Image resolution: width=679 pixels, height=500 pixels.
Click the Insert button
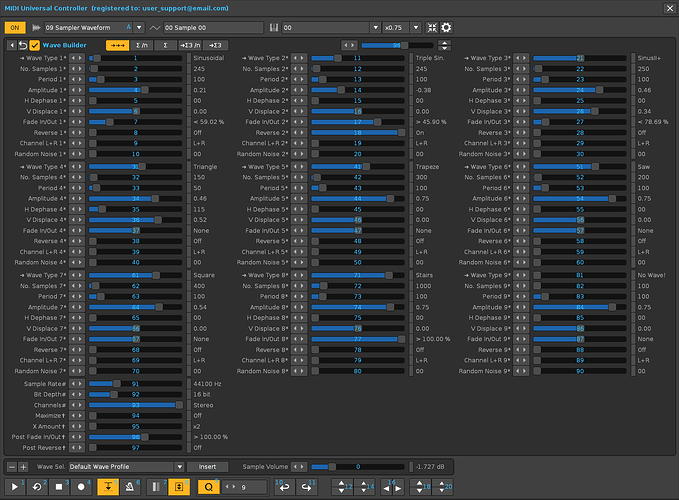[207, 467]
